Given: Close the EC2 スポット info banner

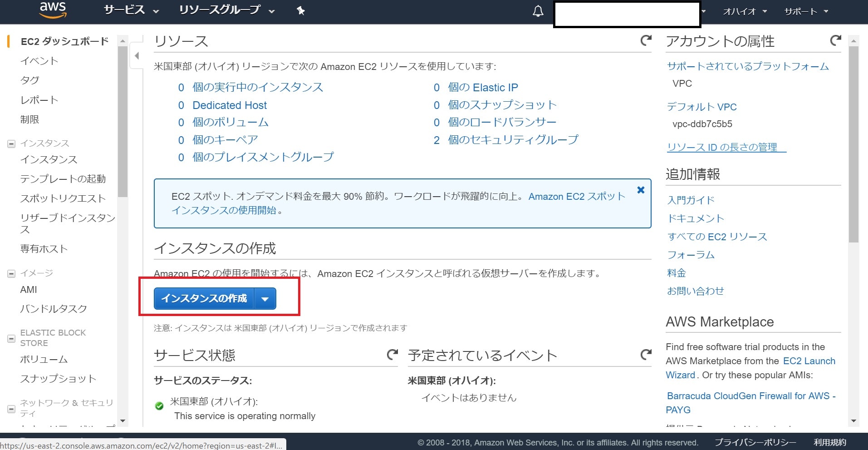Looking at the screenshot, I should (x=641, y=190).
